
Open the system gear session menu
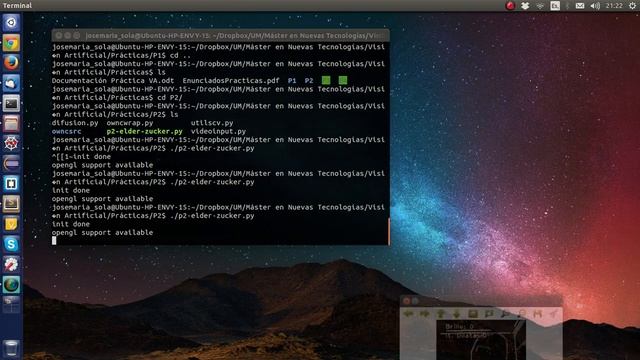click(632, 5)
